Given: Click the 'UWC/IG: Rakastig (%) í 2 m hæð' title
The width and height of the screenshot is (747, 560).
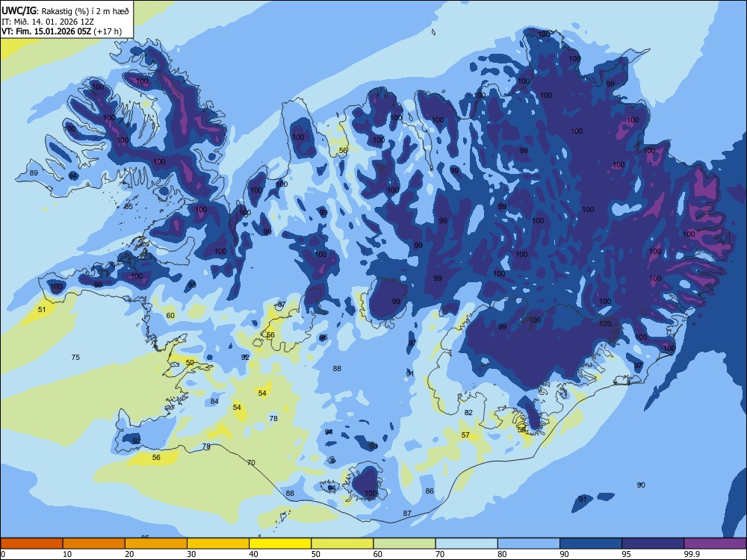Looking at the screenshot, I should (65, 10).
